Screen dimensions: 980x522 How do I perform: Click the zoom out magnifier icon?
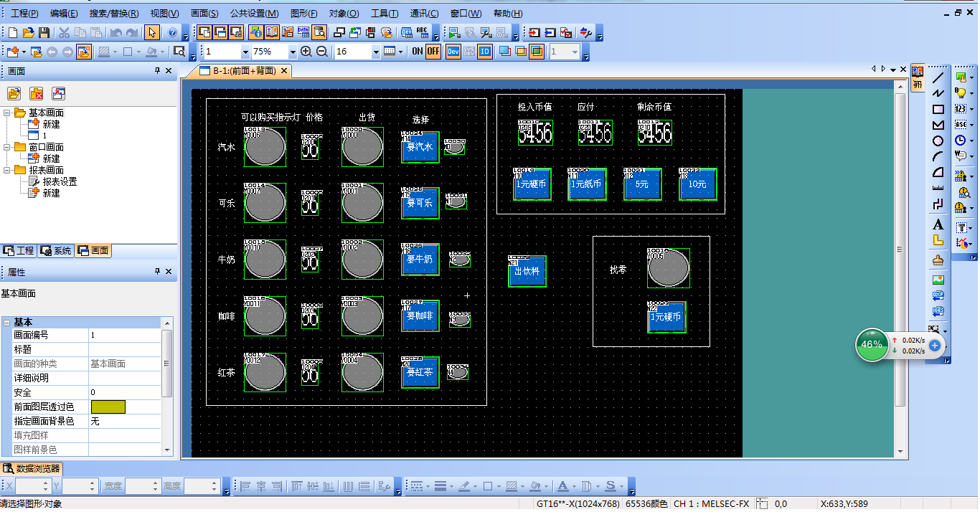322,52
